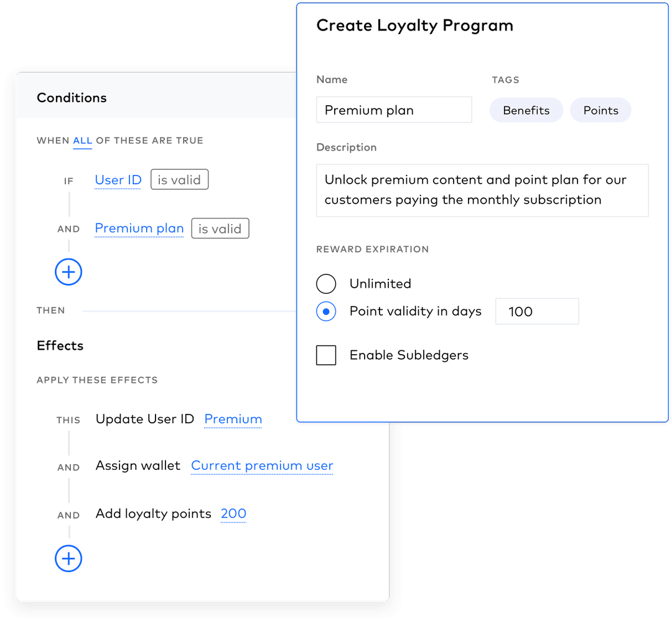Edit the point validity days field
The width and height of the screenshot is (672, 623).
tap(536, 311)
